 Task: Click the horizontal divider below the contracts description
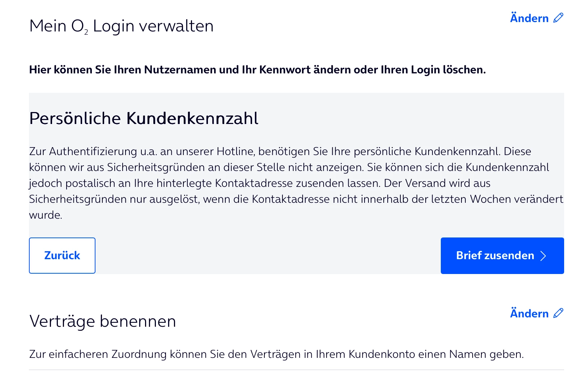click(296, 370)
